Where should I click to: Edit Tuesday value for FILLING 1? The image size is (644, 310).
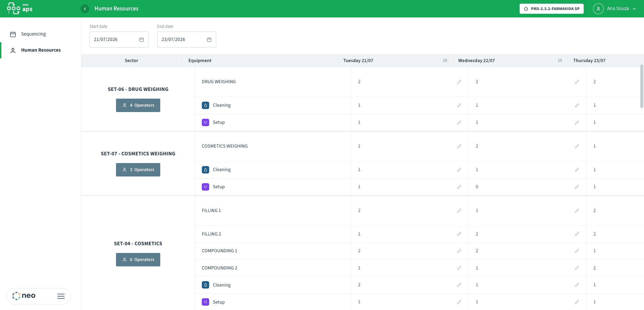pos(459,211)
